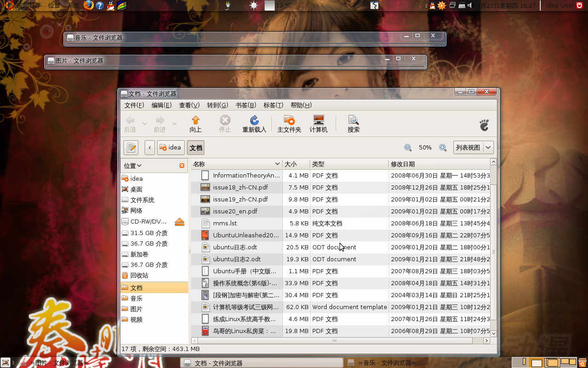Click the ubuntu日志.odt file icon
This screenshot has width=588, height=368.
click(x=205, y=247)
